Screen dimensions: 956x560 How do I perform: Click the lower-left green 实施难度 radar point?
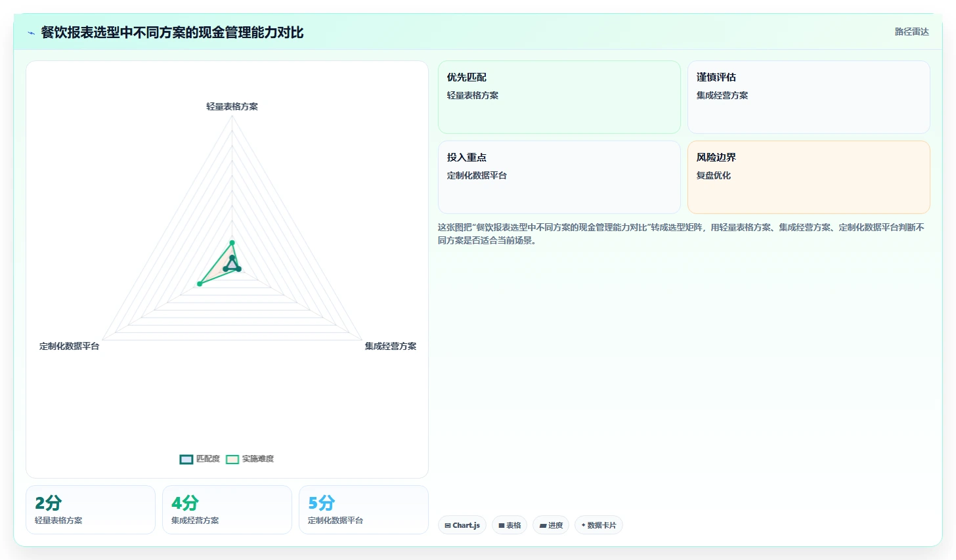click(200, 284)
